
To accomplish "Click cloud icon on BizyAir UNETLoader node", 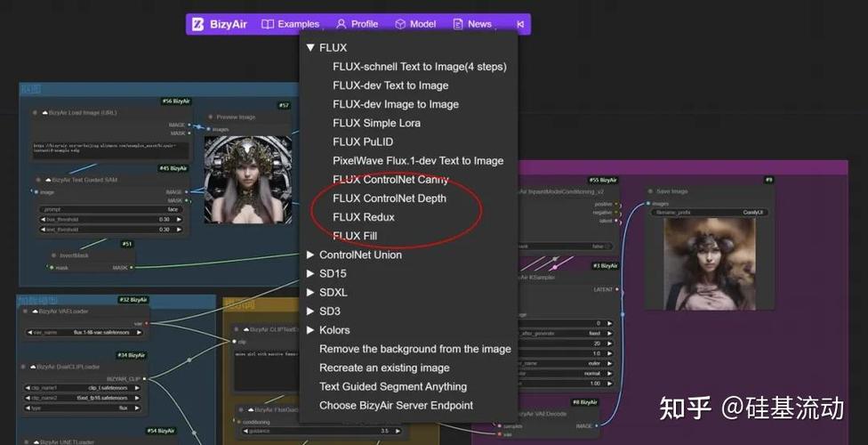I will point(36,442).
